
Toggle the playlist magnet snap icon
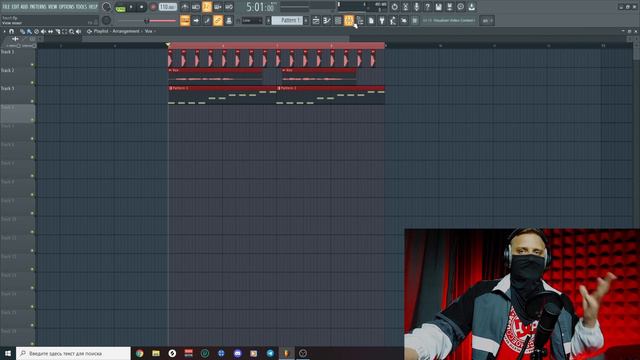(x=11, y=31)
